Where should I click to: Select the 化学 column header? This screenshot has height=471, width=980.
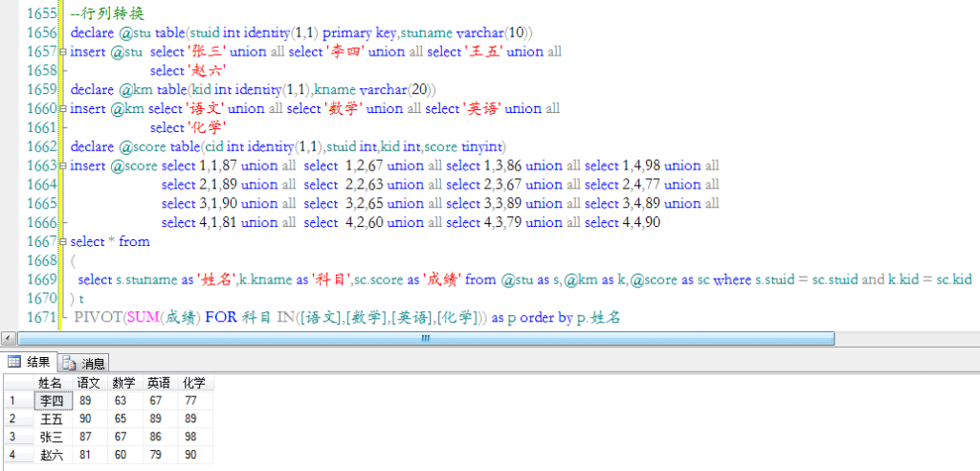[195, 383]
